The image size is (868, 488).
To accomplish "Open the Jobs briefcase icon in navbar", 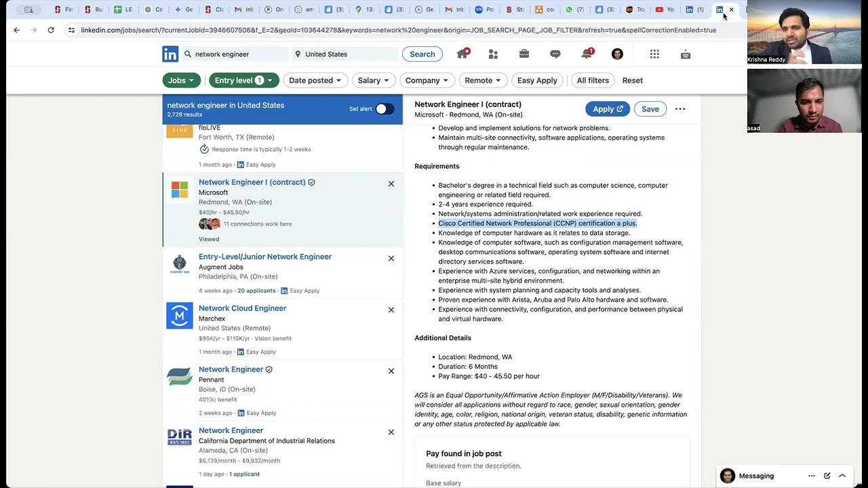I will [x=524, y=54].
